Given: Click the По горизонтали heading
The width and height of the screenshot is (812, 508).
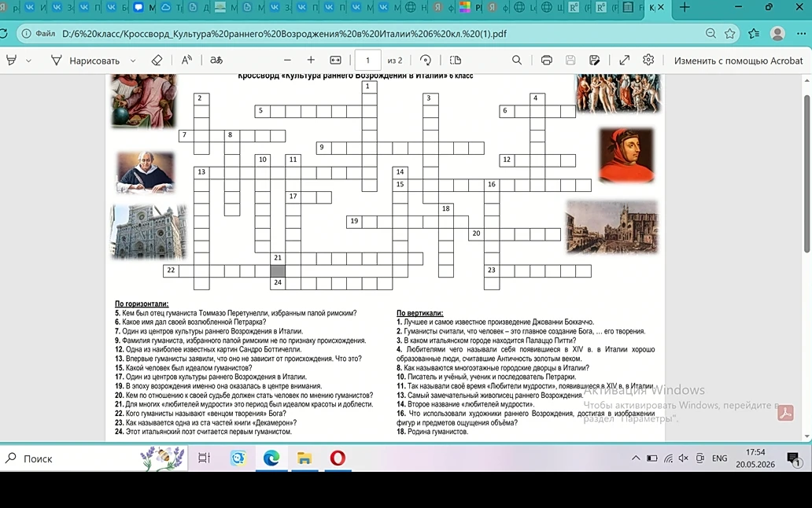Looking at the screenshot, I should (x=142, y=304).
